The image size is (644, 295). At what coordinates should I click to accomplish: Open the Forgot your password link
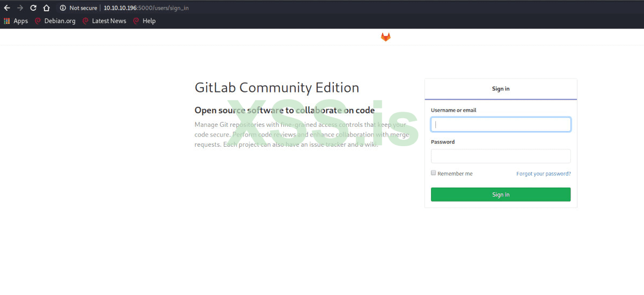(544, 174)
